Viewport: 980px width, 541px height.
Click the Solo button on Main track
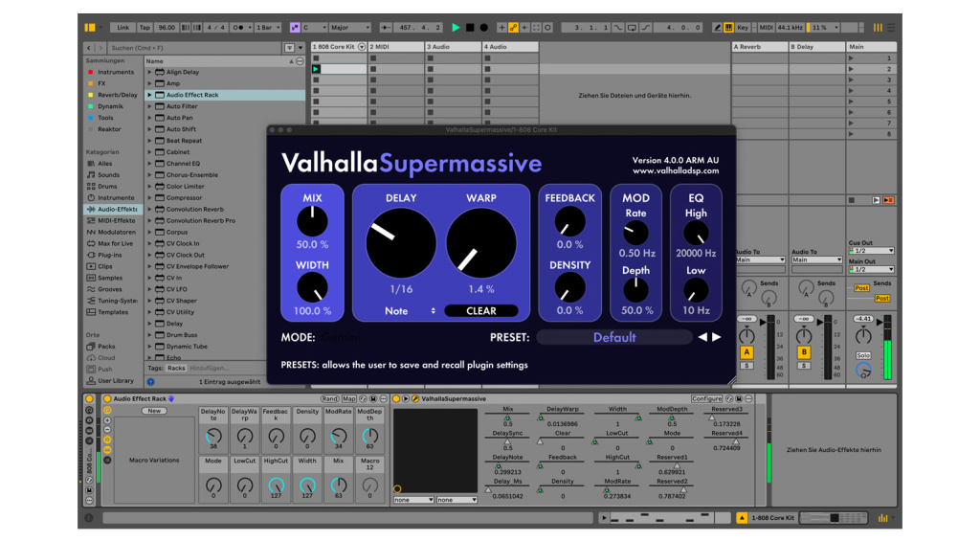863,354
